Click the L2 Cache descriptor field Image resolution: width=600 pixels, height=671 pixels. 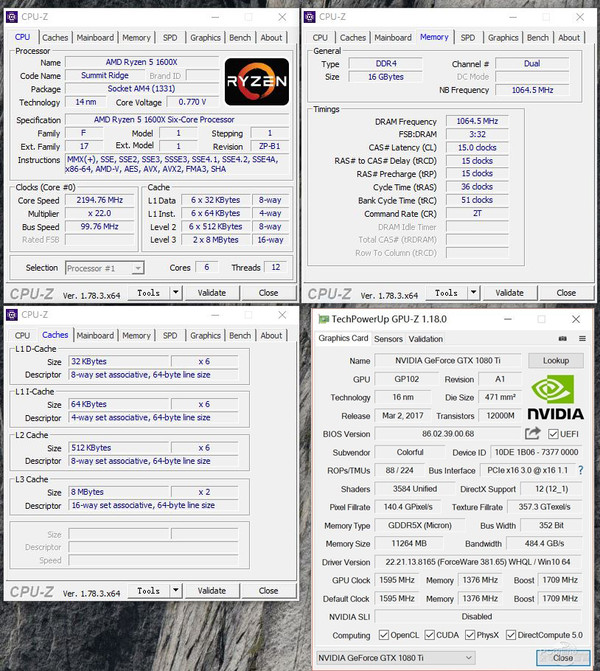[153, 461]
